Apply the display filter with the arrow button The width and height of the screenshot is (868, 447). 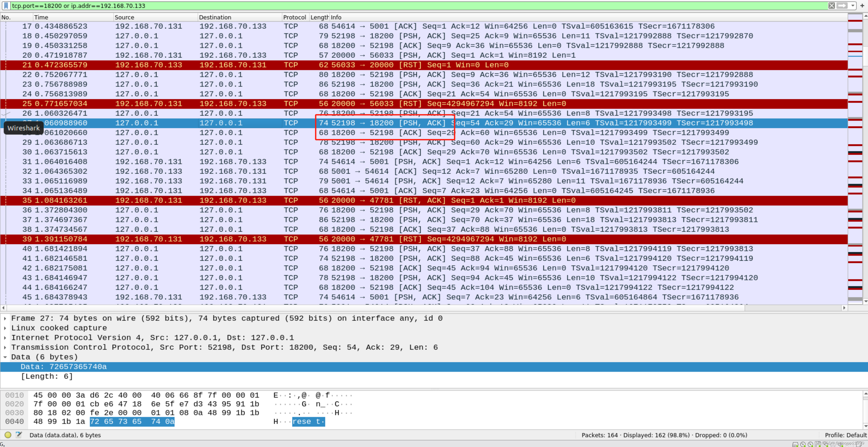tap(842, 6)
